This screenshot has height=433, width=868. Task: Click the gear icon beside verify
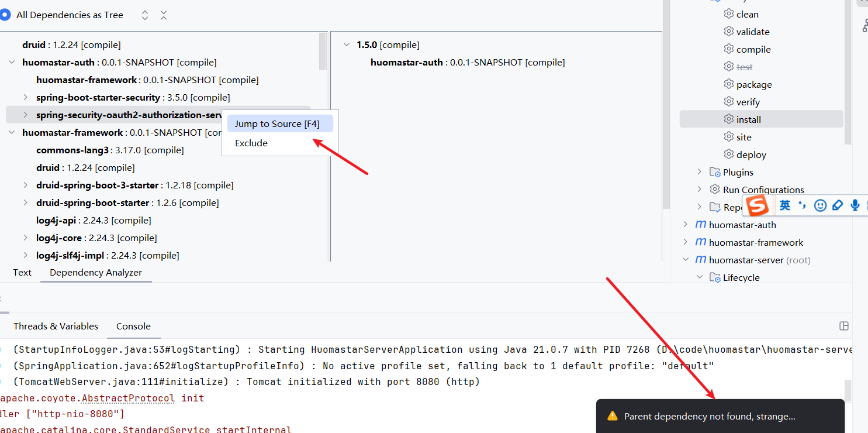coord(728,101)
